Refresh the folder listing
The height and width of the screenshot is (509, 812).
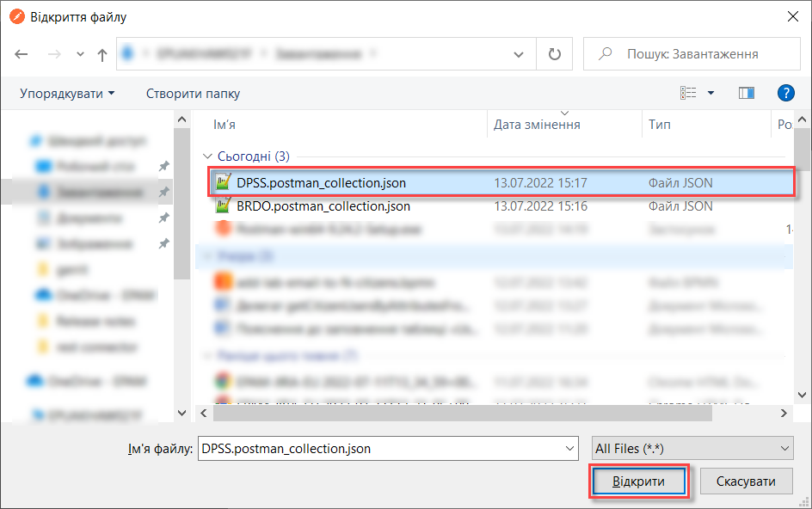click(x=555, y=54)
